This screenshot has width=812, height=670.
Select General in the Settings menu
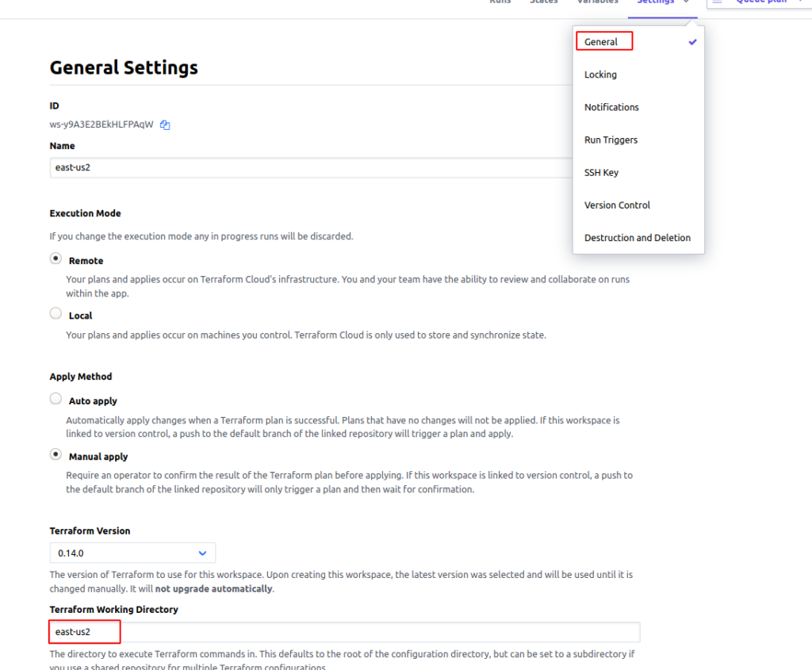601,42
